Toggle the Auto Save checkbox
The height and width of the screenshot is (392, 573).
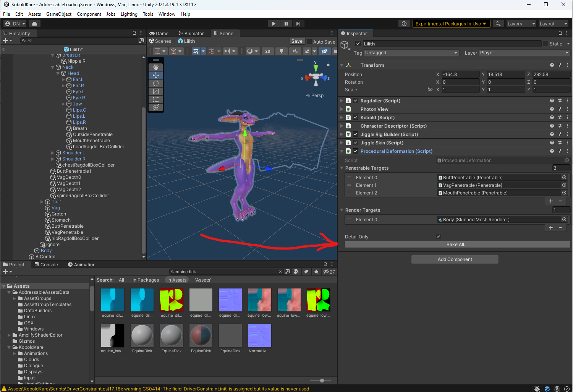tap(310, 42)
